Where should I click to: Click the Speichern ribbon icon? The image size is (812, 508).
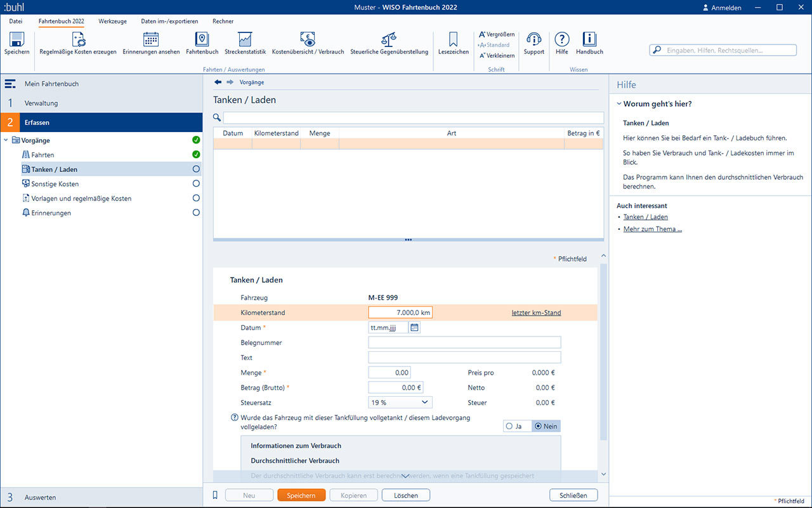click(16, 39)
